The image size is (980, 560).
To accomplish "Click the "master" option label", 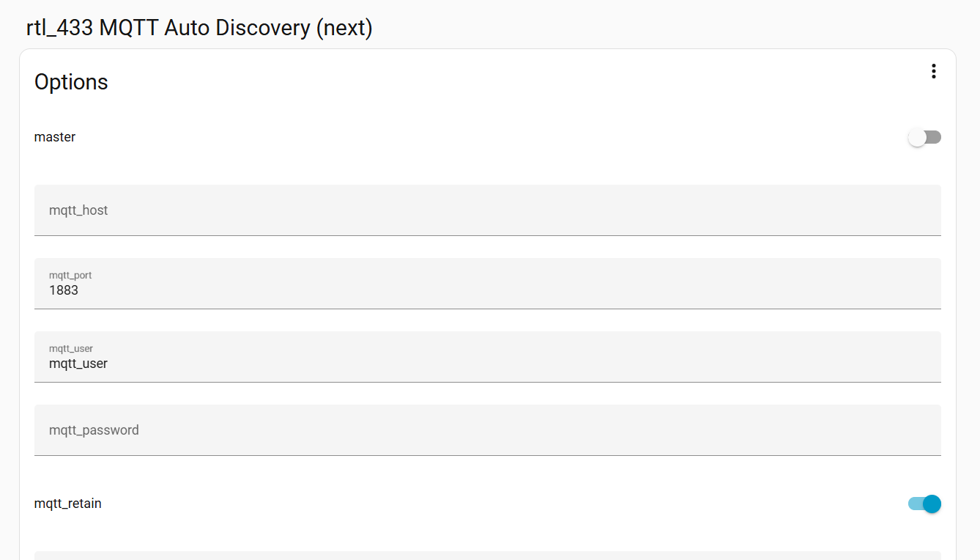I will 55,137.
